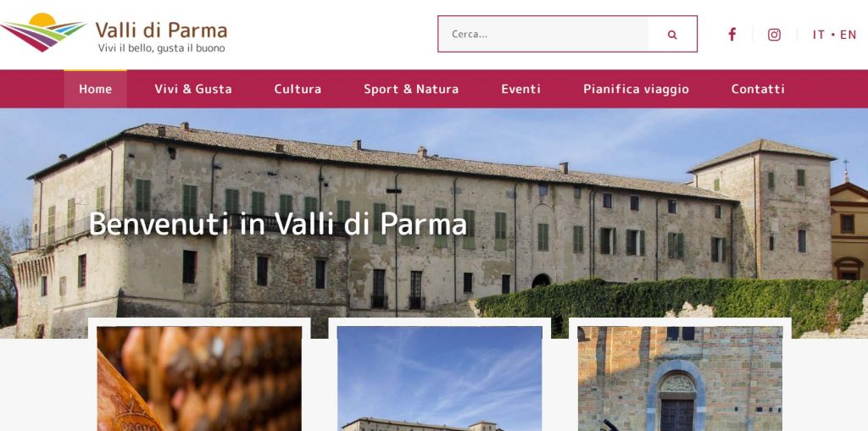Open the Instagram profile icon
This screenshot has width=868, height=431.
pos(774,35)
